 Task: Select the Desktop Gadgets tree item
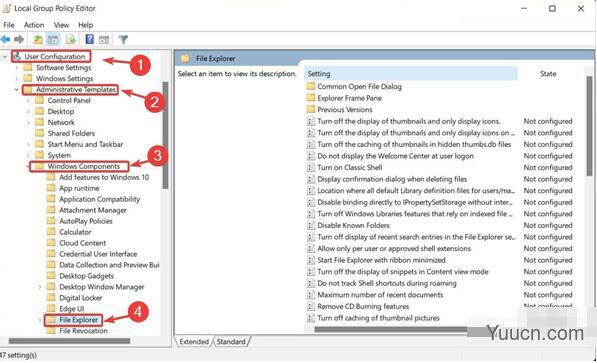[86, 276]
